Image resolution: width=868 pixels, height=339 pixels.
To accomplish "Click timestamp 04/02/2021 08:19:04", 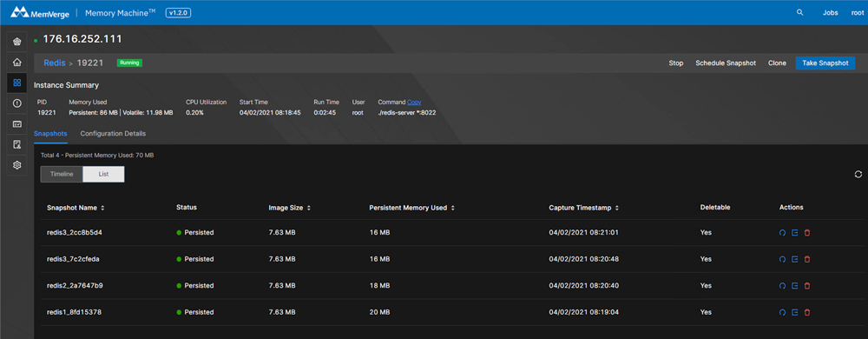I will pos(583,312).
